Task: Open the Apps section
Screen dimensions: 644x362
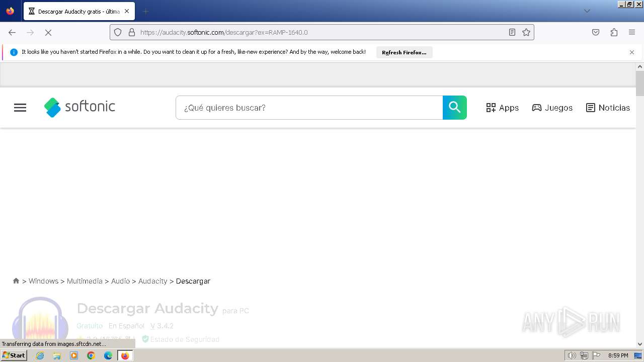Action: (502, 108)
